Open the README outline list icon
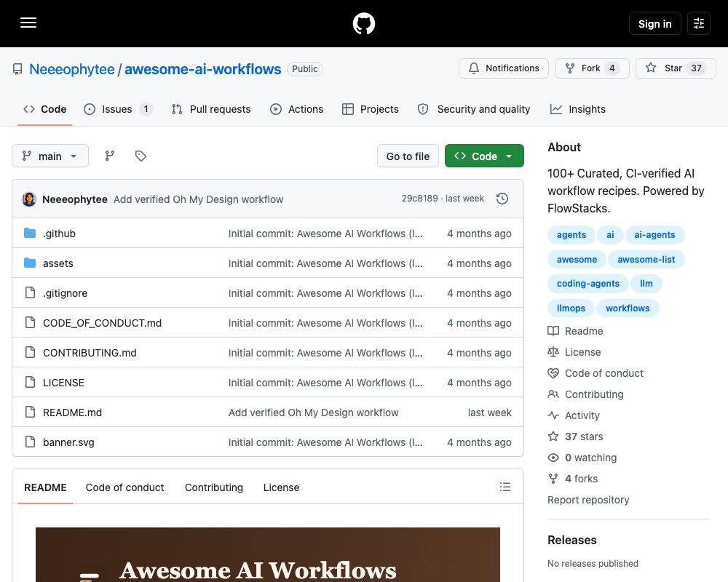 coord(505,487)
